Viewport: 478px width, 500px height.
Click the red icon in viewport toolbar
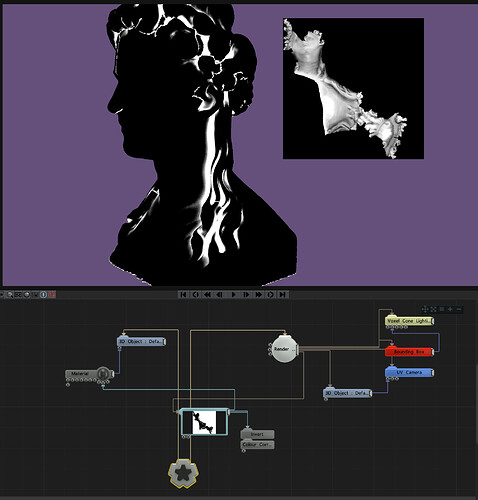pos(52,295)
